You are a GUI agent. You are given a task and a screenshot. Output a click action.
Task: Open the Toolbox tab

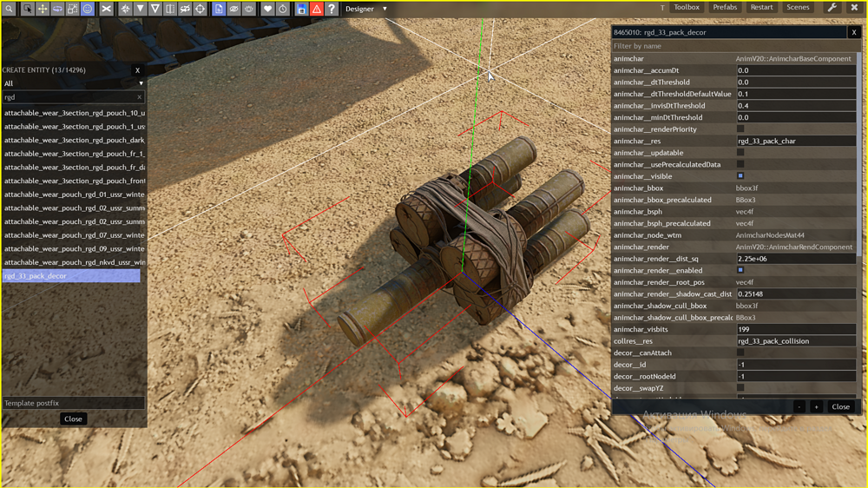687,7
